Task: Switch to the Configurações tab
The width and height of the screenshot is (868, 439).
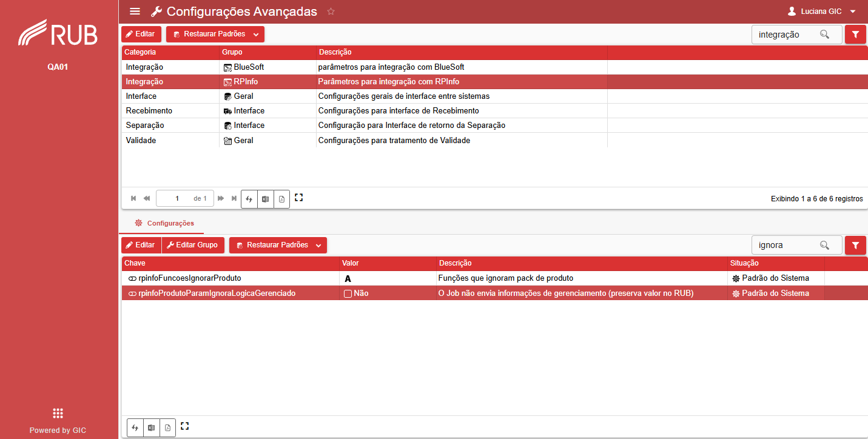Action: (x=164, y=223)
